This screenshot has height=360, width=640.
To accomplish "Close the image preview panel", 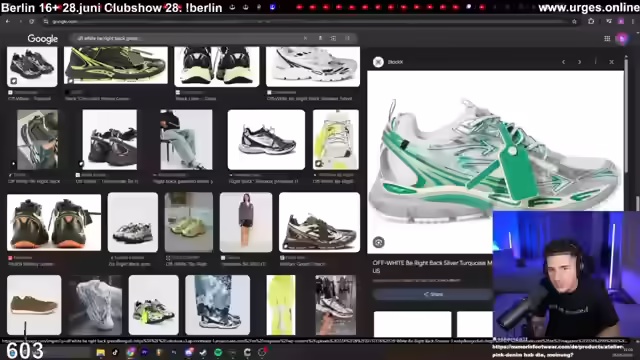I will [x=611, y=62].
